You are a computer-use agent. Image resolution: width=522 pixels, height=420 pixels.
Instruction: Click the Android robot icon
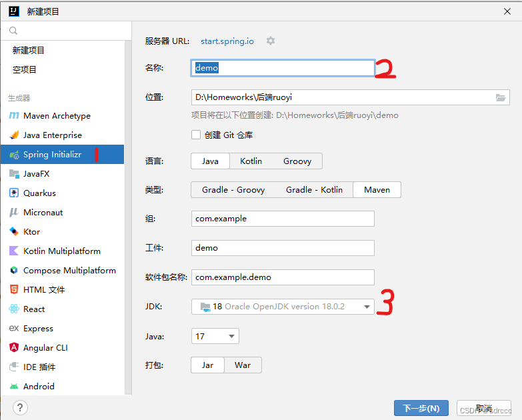click(14, 387)
